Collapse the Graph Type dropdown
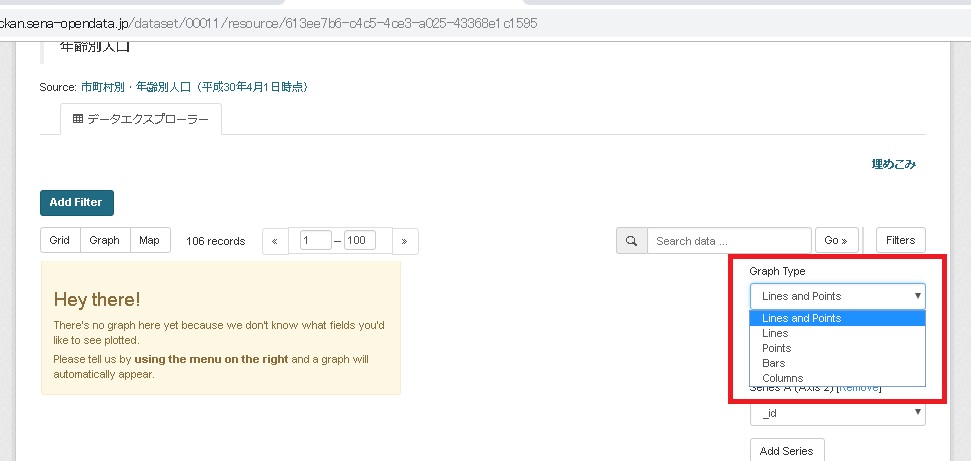The height and width of the screenshot is (461, 971). [x=837, y=296]
